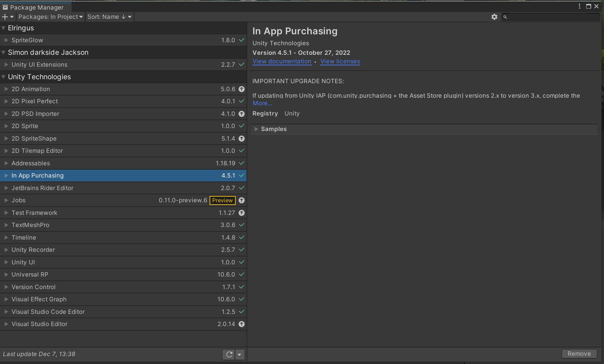Select the 2D Pixel Perfect package

123,101
